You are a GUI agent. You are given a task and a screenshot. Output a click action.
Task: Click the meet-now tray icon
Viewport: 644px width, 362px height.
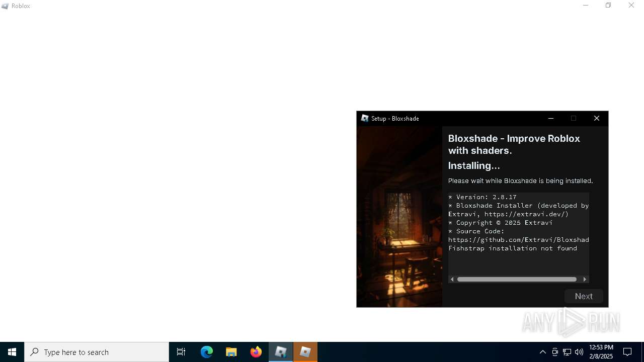[555, 352]
